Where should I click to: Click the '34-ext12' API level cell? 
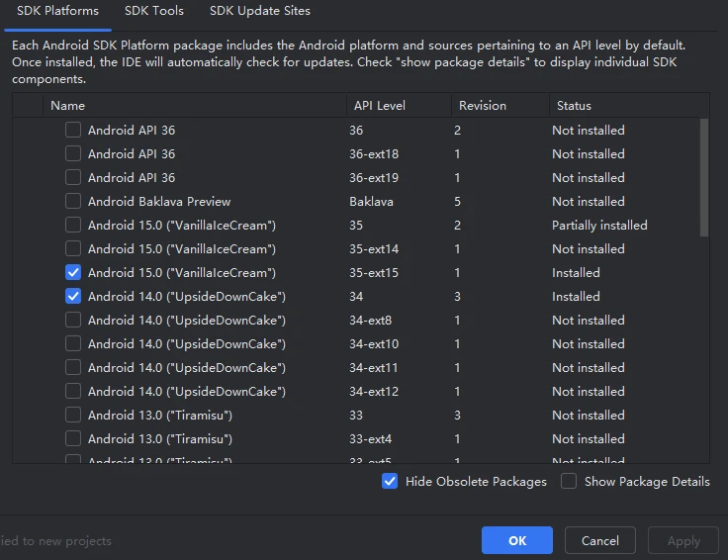tap(374, 392)
